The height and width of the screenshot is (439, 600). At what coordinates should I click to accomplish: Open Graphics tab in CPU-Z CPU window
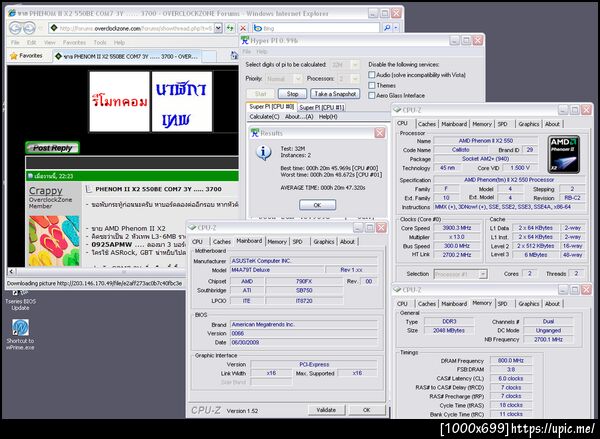528,124
